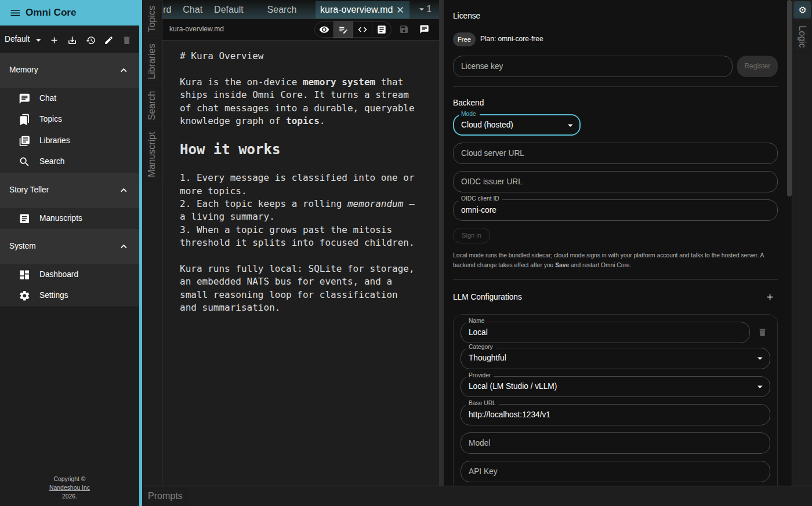Collapse the System section
This screenshot has width=812, height=506.
[x=70, y=246]
